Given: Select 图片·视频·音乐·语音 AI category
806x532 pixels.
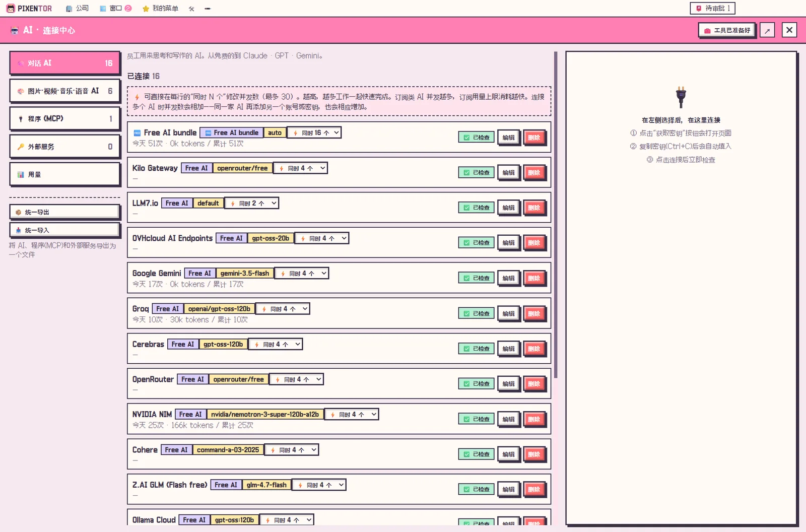Looking at the screenshot, I should click(64, 91).
